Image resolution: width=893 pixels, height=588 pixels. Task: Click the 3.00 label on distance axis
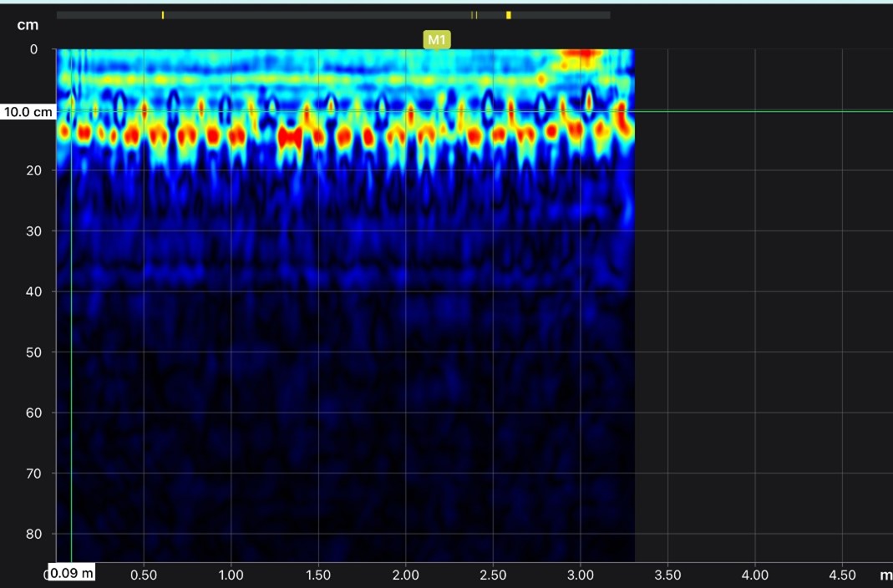[580, 575]
